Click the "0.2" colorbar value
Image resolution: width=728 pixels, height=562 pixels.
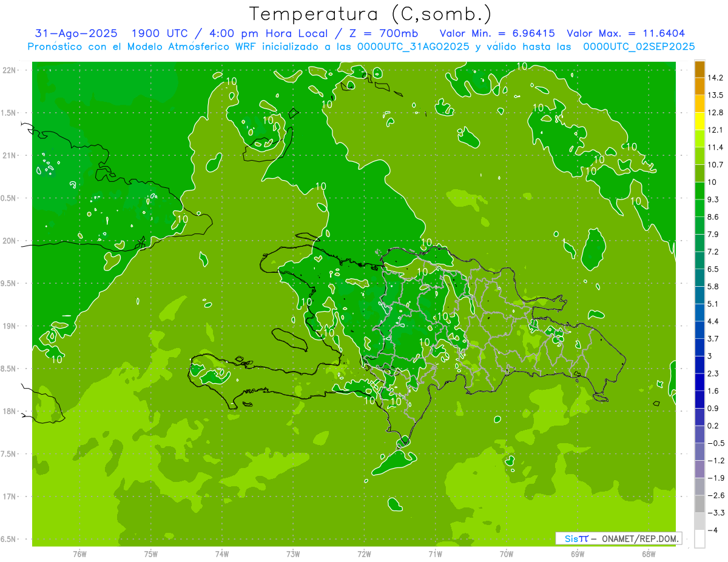point(713,426)
